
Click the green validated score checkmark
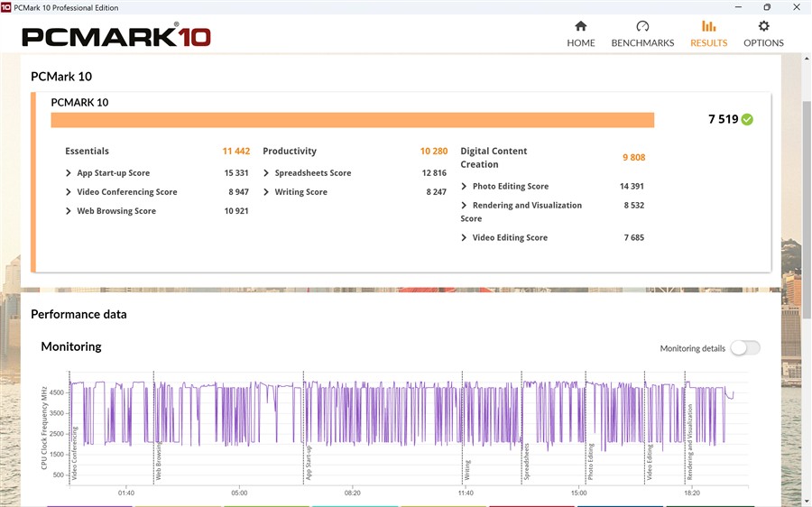pyautogui.click(x=747, y=120)
